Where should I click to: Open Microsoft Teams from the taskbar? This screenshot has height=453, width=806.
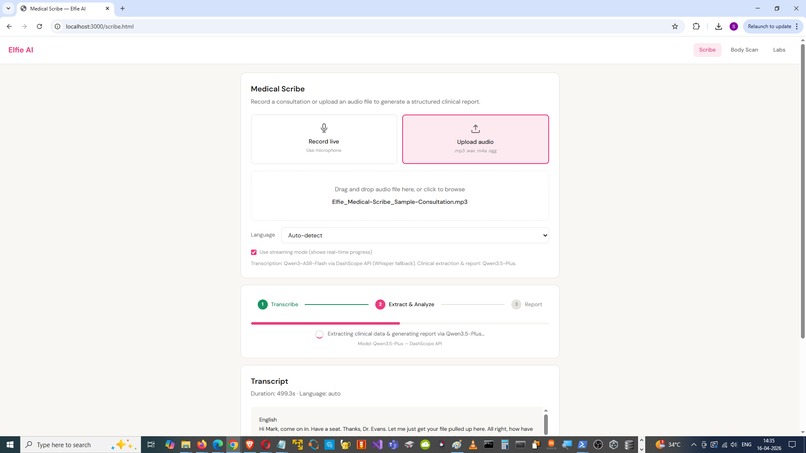point(393,444)
